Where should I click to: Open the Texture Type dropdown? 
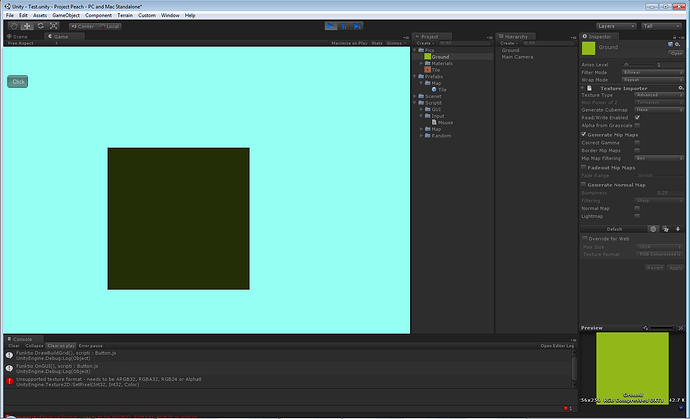point(659,95)
